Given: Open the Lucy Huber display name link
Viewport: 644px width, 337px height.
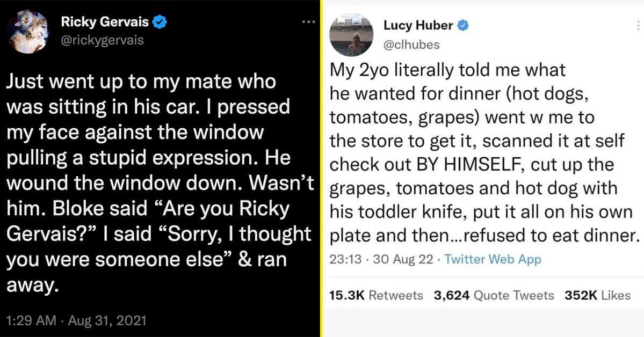Looking at the screenshot, I should 417,25.
